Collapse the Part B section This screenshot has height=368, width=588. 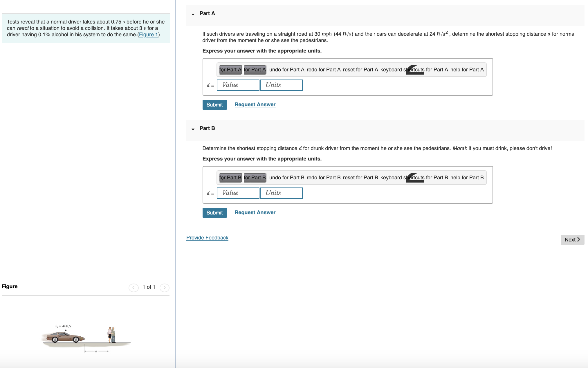coord(193,129)
